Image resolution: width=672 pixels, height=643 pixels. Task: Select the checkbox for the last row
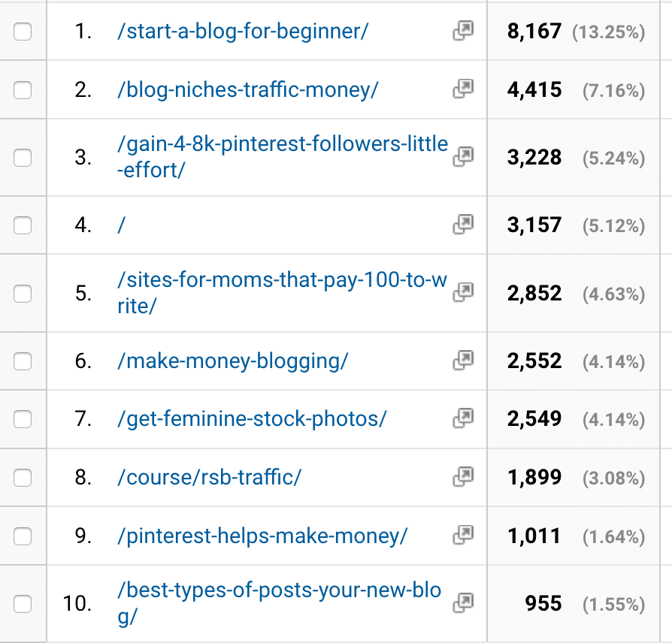23,603
